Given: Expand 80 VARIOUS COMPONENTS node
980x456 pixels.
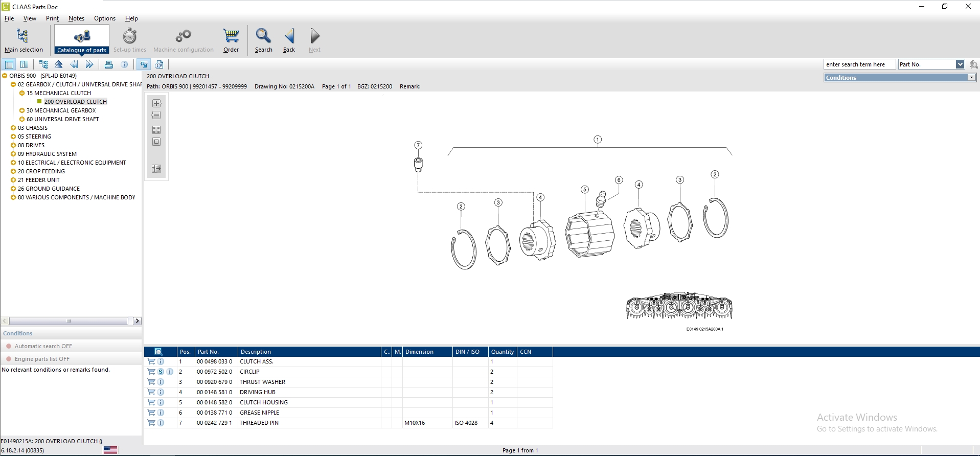Looking at the screenshot, I should click(x=13, y=197).
